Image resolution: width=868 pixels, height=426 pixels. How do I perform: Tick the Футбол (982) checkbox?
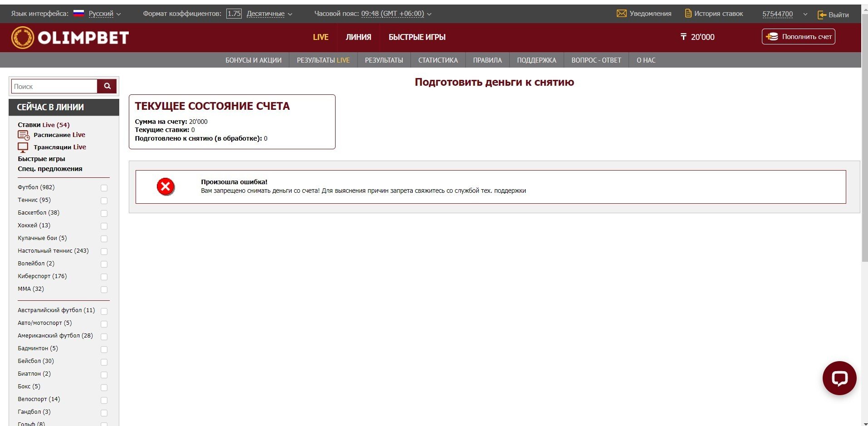coord(104,188)
